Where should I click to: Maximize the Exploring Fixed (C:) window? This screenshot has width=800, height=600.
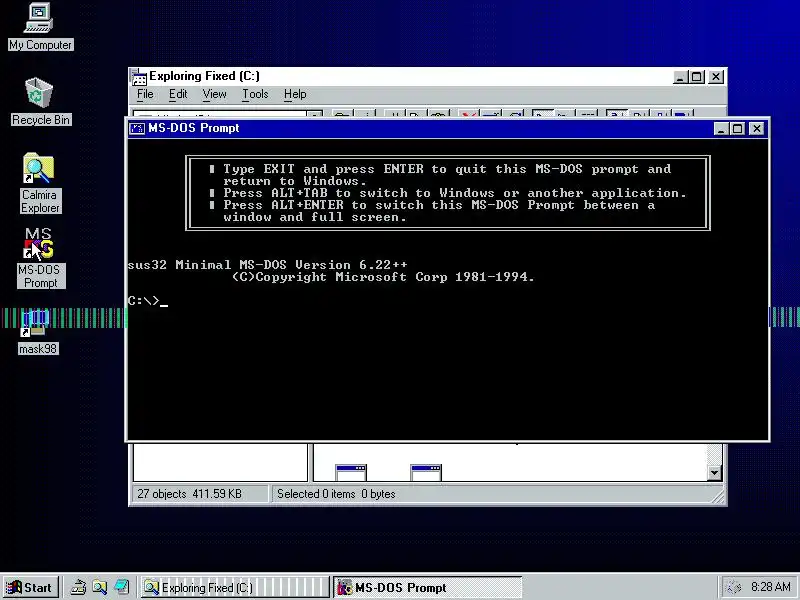point(696,77)
